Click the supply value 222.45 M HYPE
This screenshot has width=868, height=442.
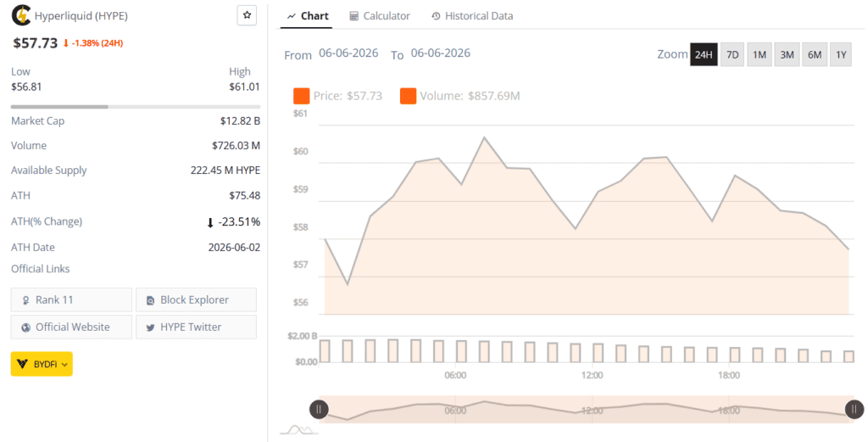(225, 171)
